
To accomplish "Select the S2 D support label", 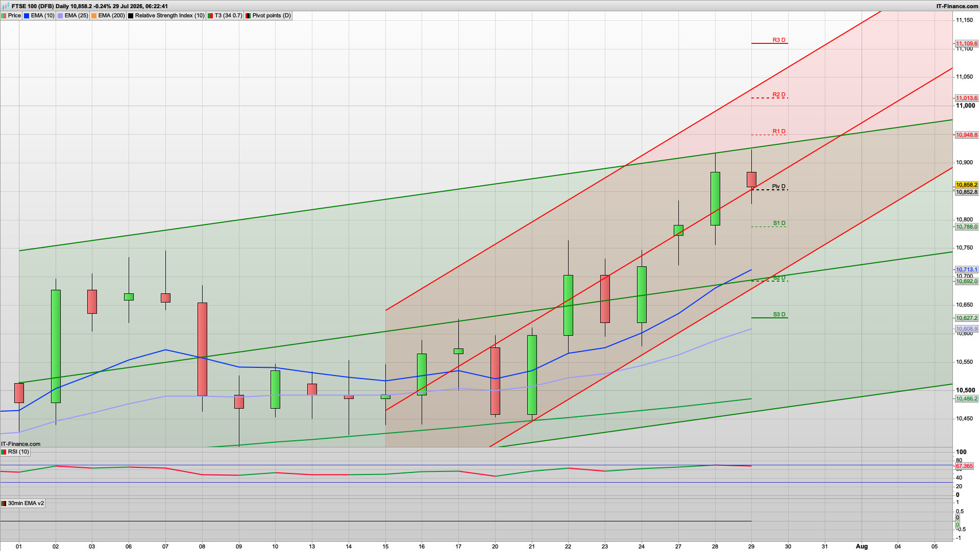I will pyautogui.click(x=779, y=278).
